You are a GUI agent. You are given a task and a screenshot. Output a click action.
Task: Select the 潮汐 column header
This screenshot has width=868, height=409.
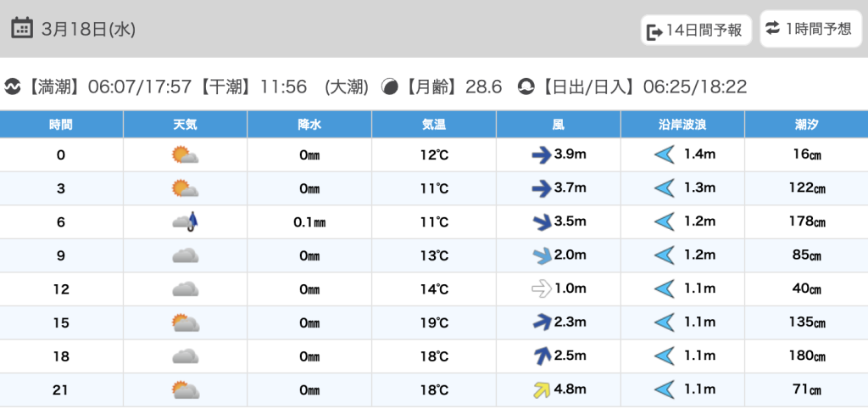(x=807, y=125)
